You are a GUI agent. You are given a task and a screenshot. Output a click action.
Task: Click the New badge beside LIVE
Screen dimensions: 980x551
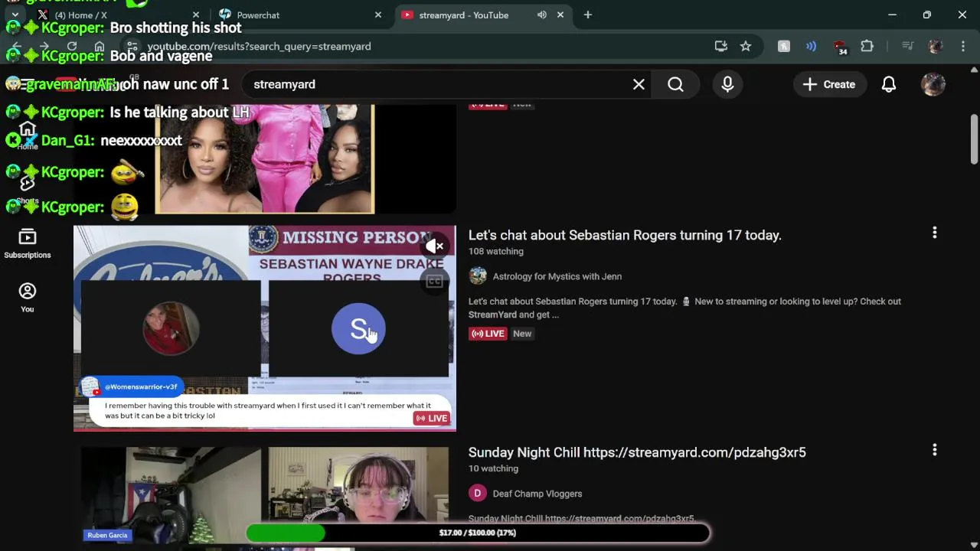tap(522, 334)
